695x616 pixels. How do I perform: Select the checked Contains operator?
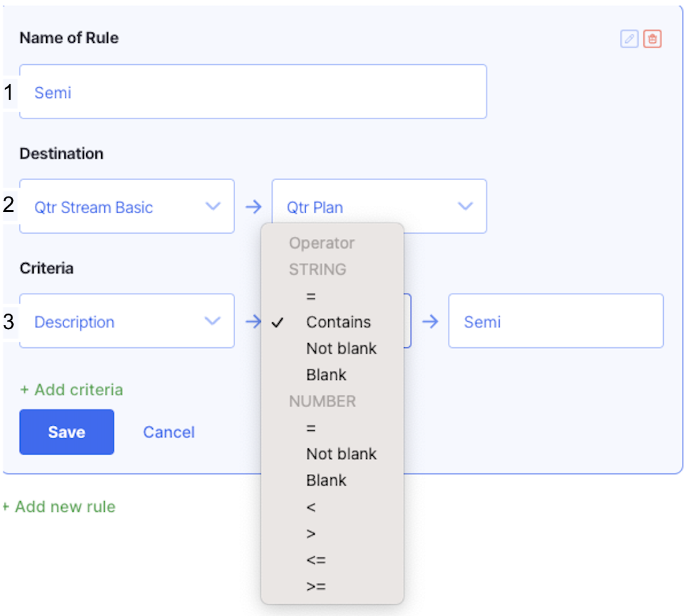coord(338,322)
